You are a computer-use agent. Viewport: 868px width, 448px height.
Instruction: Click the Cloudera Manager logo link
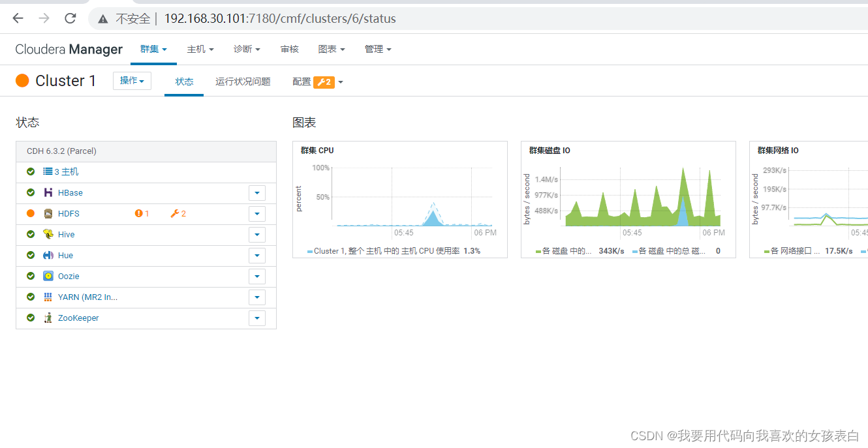[69, 50]
